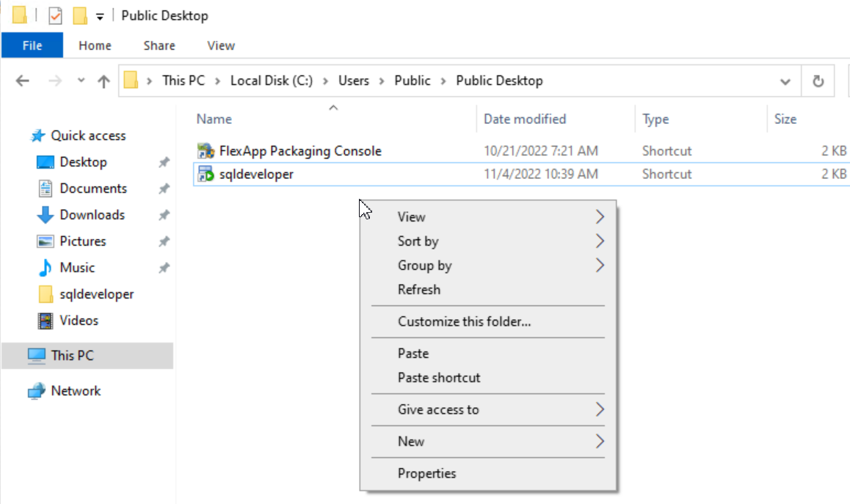Viewport: 850px width, 504px height.
Task: Open the Share ribbon tab
Action: (159, 45)
